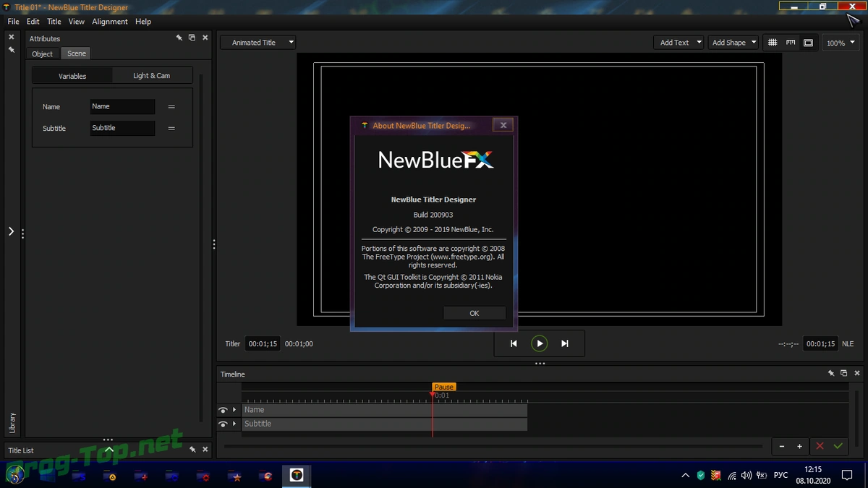Image resolution: width=868 pixels, height=488 pixels.
Task: Open the 100% zoom dropdown
Action: coord(841,43)
